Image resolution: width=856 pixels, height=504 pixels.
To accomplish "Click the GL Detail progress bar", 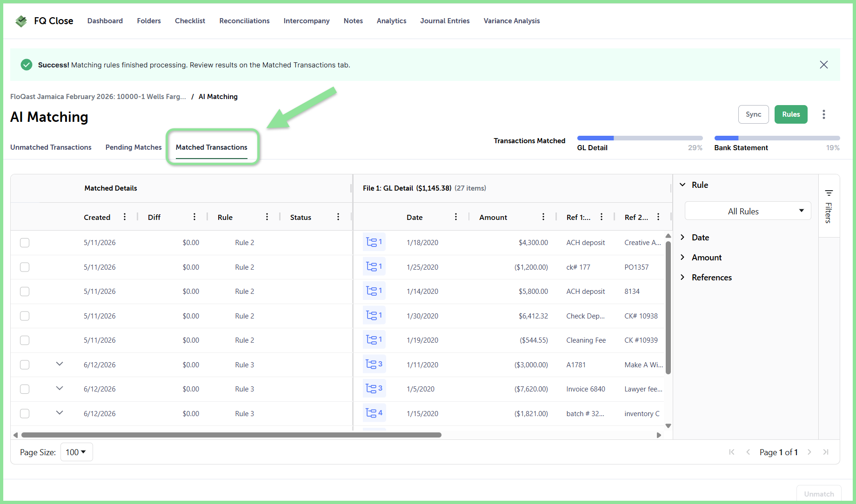I will pyautogui.click(x=640, y=138).
